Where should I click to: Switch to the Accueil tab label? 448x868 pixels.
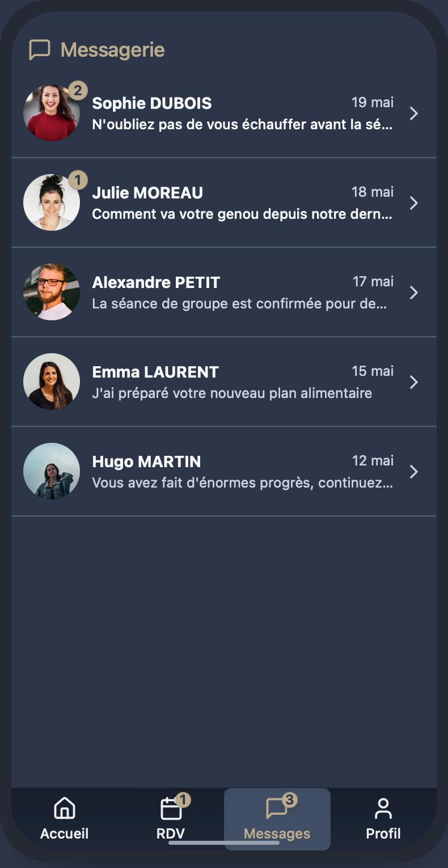point(65,833)
